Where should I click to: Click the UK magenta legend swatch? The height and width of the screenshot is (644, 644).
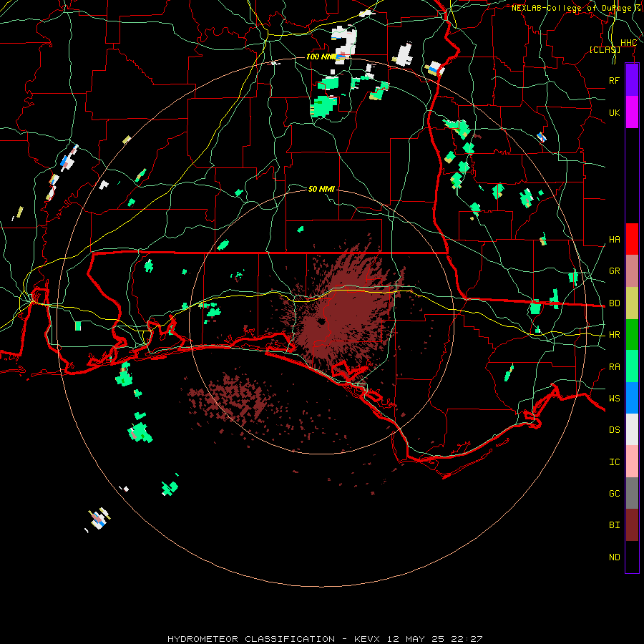pyautogui.click(x=632, y=112)
